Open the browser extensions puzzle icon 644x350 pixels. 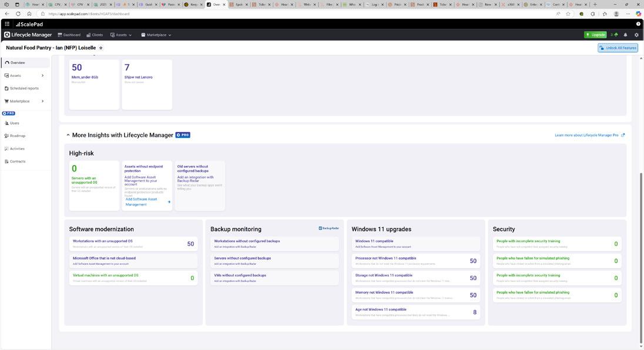click(x=593, y=14)
